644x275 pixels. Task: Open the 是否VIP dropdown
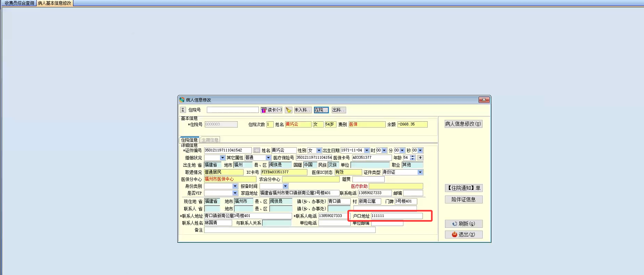235,193
